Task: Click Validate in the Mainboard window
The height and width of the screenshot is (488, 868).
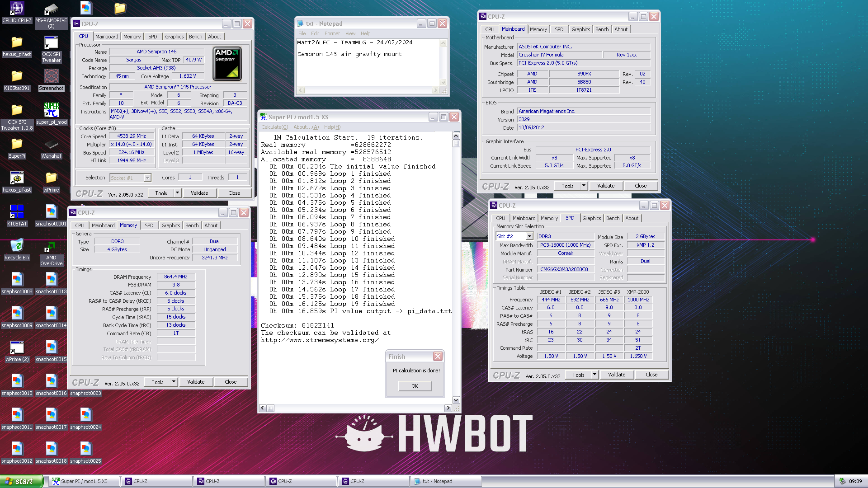Action: pyautogui.click(x=606, y=186)
